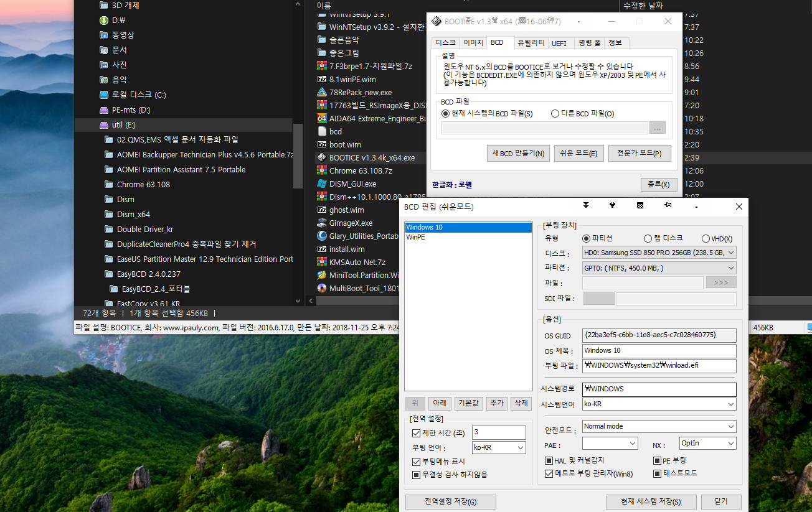Select the 램 디스크 radio button
Viewport: 812px width, 512px height.
[x=648, y=238]
